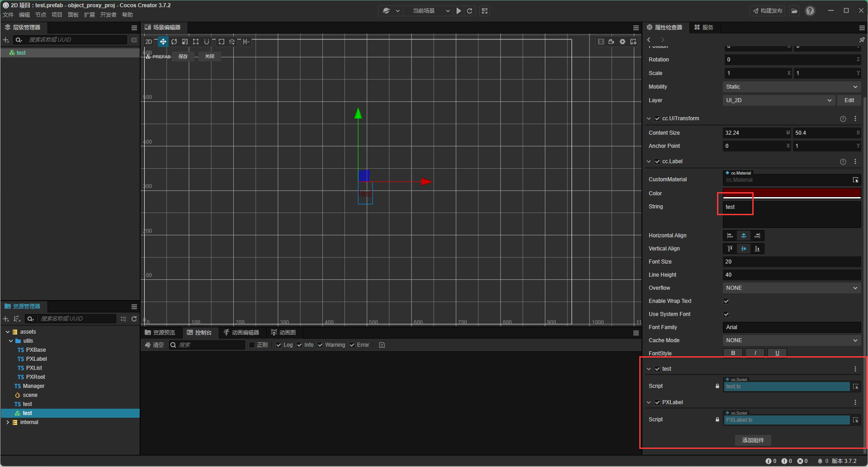
Task: Click the 关闭 prefab button
Action: point(210,57)
